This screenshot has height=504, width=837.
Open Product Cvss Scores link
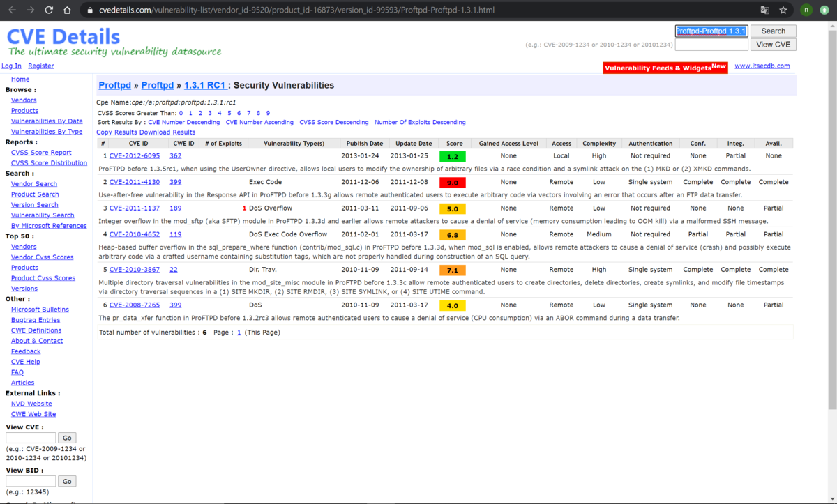(43, 278)
